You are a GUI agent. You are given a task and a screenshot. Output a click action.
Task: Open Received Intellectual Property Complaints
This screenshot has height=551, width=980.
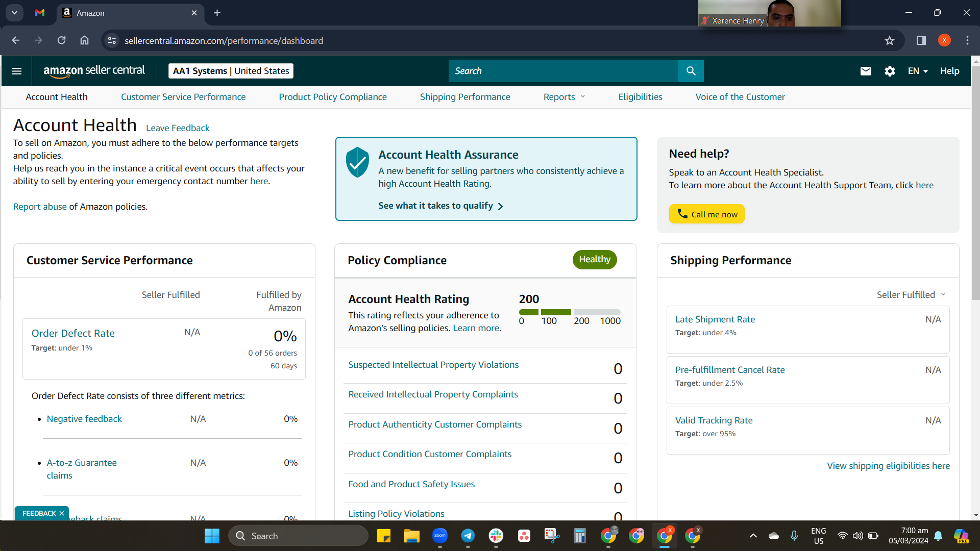click(433, 394)
